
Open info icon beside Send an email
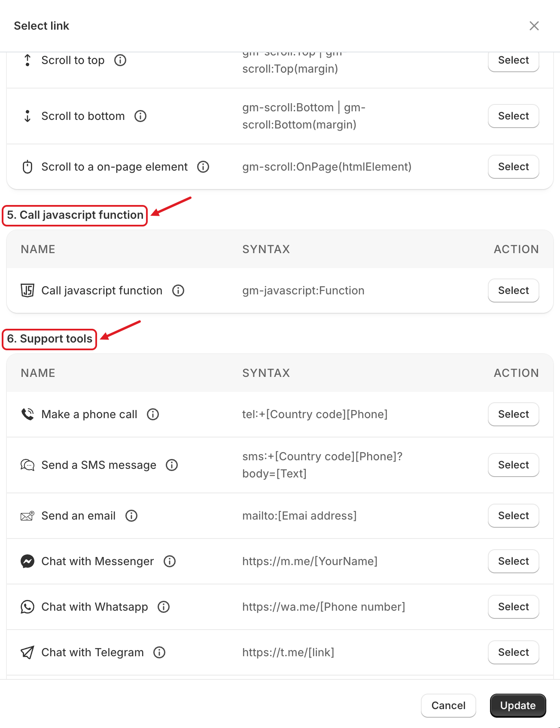click(x=131, y=516)
